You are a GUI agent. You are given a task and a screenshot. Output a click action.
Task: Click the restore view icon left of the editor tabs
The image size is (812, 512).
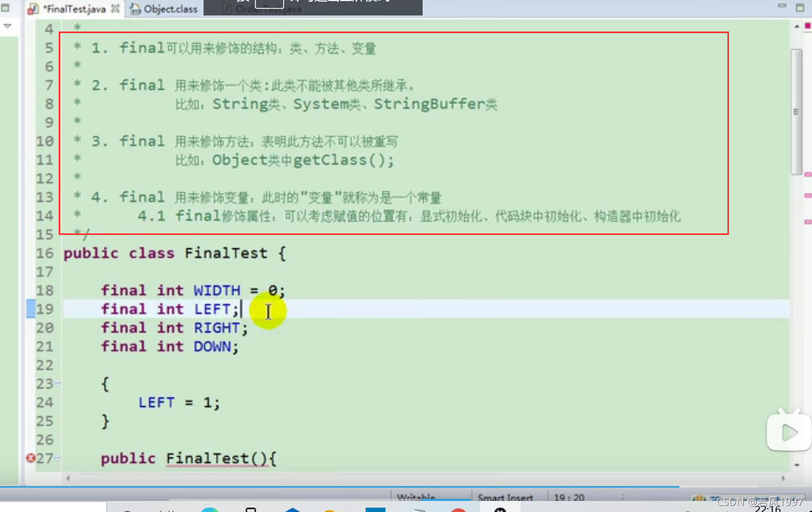5,8
